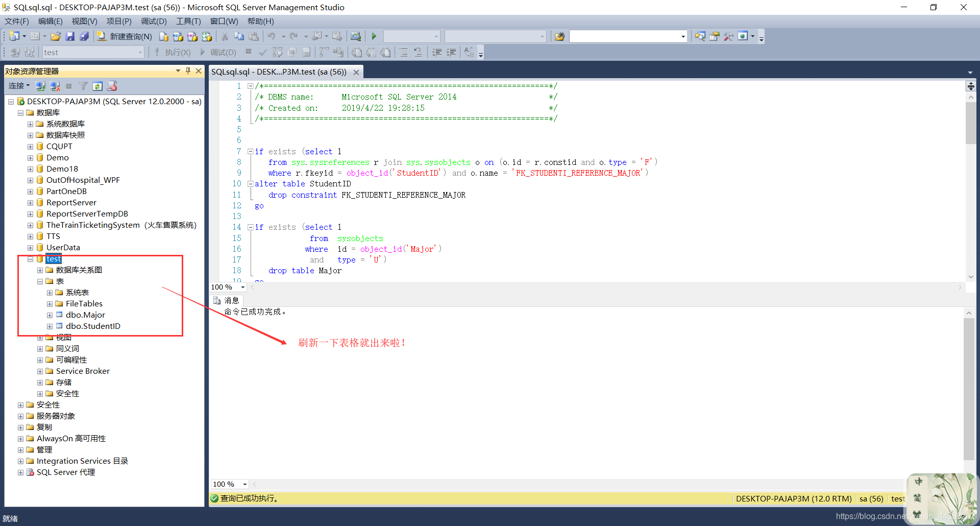Image resolution: width=980 pixels, height=526 pixels.
Task: Click the Copy icon in the toolbar
Action: [239, 36]
